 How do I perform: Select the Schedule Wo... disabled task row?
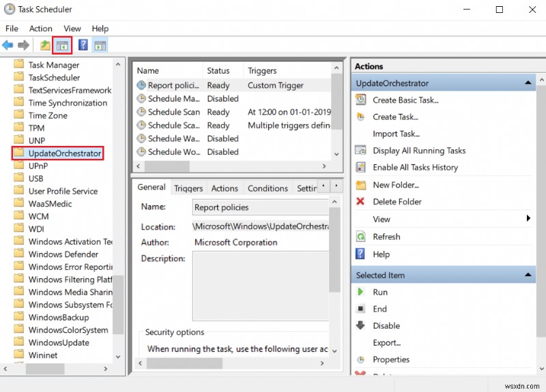pos(233,151)
